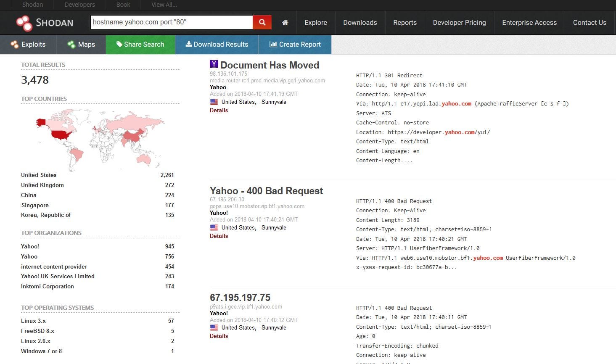Filter by internet content provider organization
The width and height of the screenshot is (616, 364).
click(x=54, y=266)
